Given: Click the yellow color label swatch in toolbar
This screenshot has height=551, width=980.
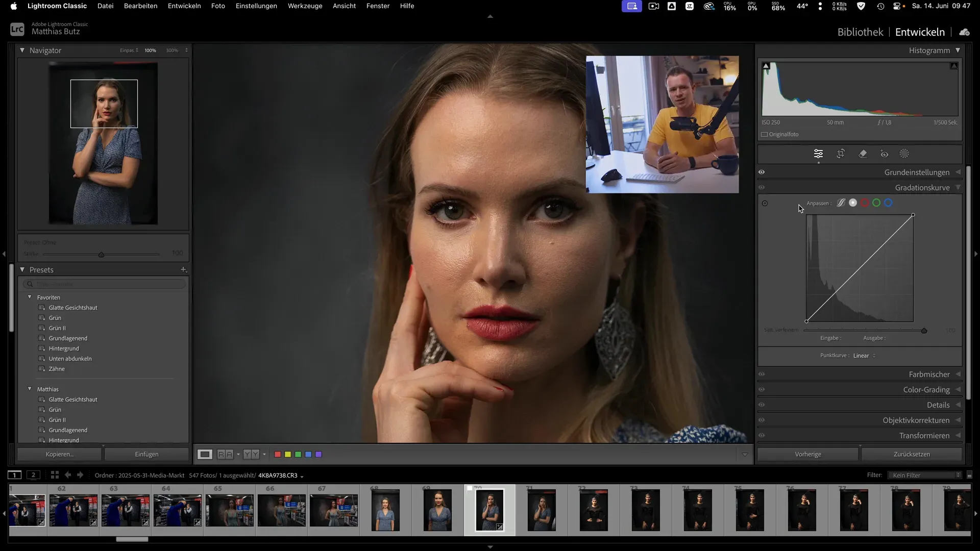Looking at the screenshot, I should [x=288, y=454].
